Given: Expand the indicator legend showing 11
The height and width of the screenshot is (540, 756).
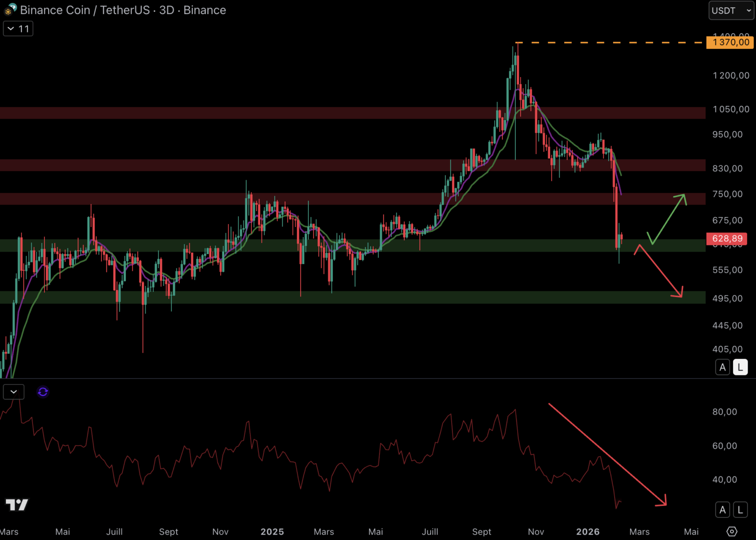Looking at the screenshot, I should [18, 29].
